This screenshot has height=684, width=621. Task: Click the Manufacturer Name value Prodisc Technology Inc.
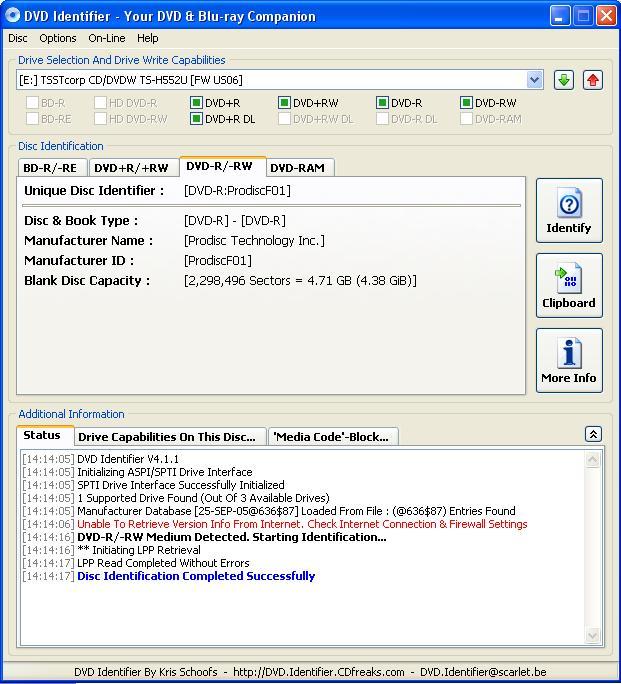click(254, 240)
